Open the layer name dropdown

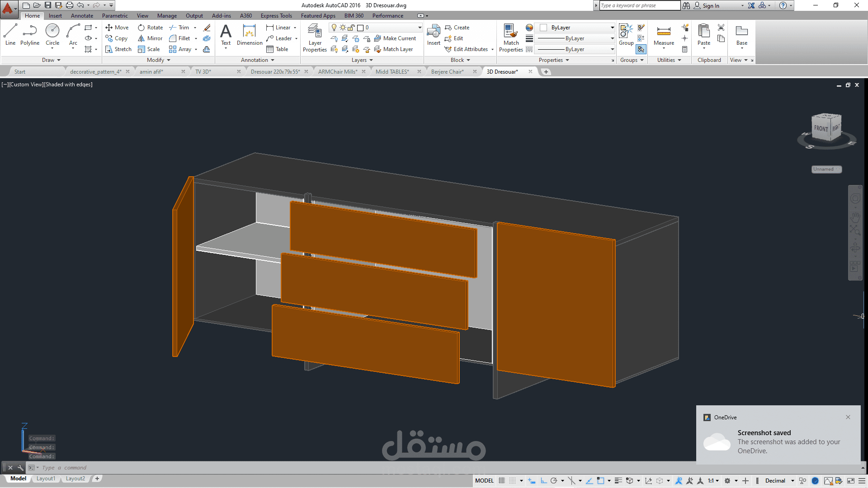coord(420,28)
